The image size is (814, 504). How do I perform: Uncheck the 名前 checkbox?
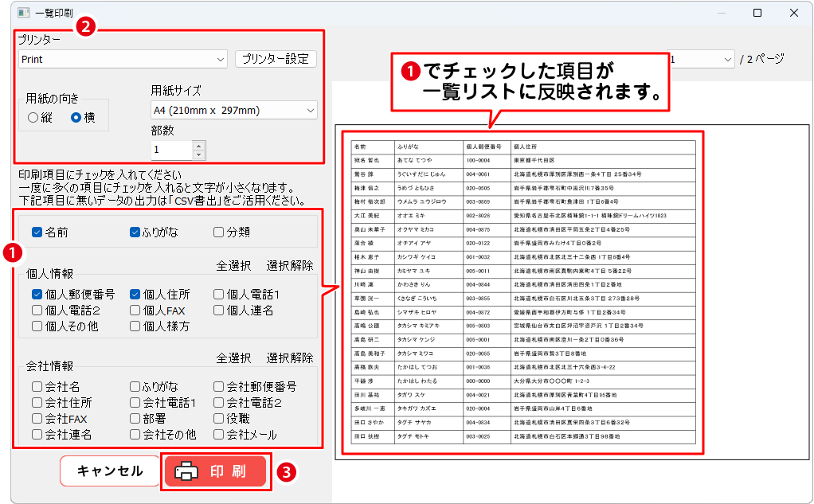coord(37,233)
